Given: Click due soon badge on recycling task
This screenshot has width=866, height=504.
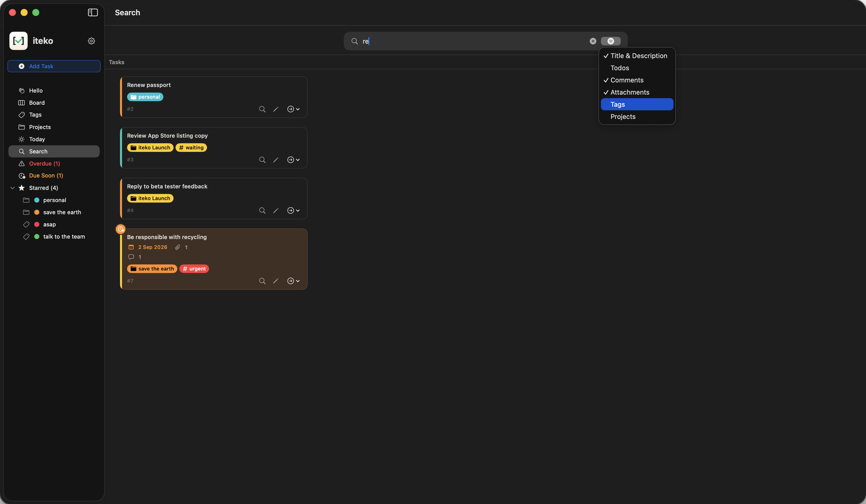Looking at the screenshot, I should pyautogui.click(x=120, y=229).
